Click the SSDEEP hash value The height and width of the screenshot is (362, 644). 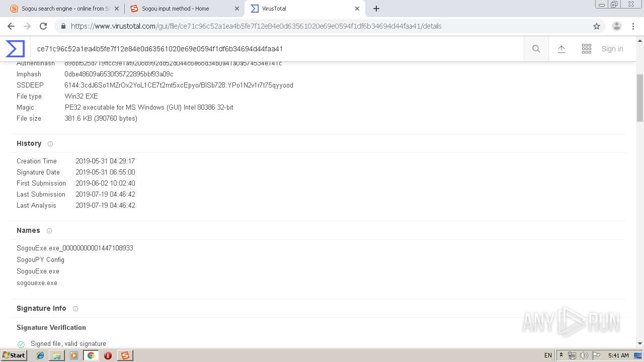179,85
